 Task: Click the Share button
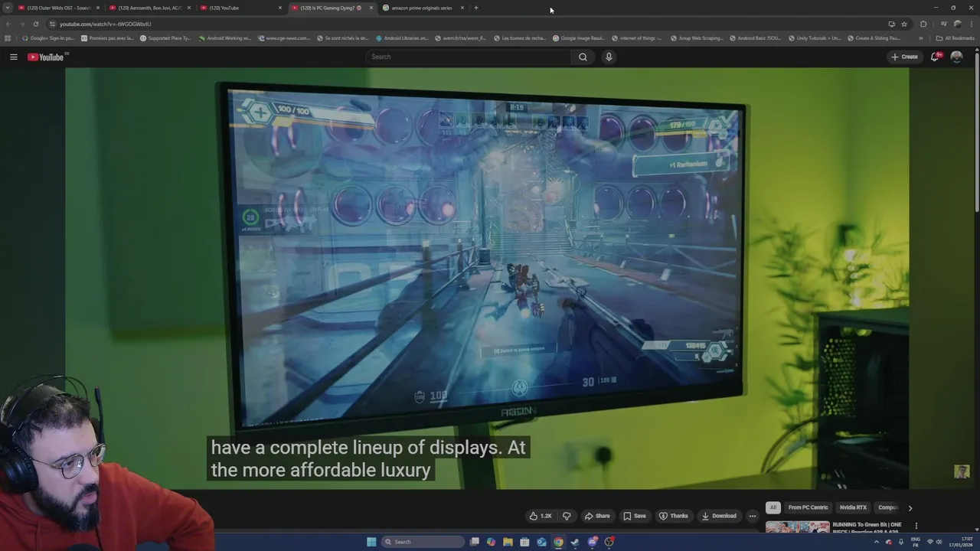coord(596,516)
